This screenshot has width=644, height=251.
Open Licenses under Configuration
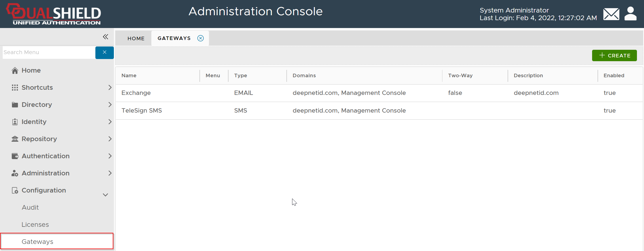point(35,225)
